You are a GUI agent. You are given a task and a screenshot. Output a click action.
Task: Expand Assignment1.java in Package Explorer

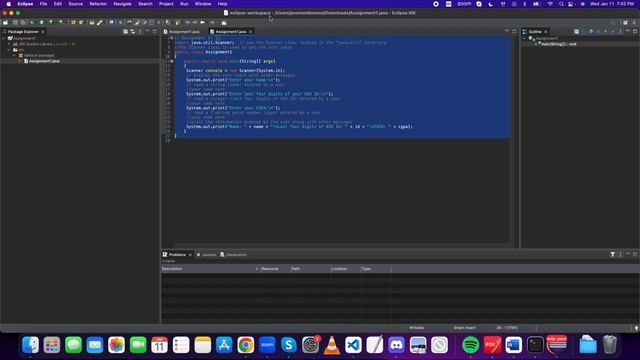click(20, 61)
